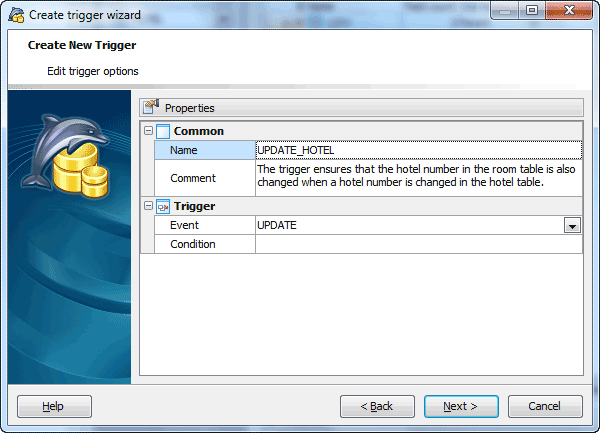Image resolution: width=600 pixels, height=433 pixels.
Task: Click the Trigger group icon
Action: point(163,207)
